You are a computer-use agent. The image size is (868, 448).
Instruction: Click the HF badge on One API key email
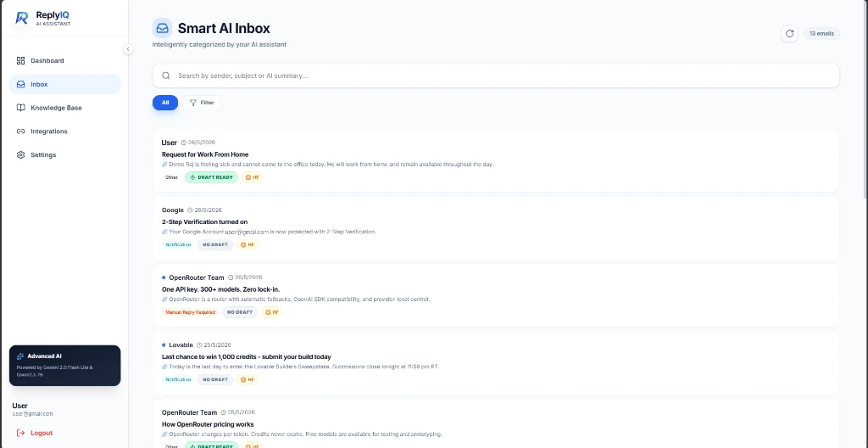tap(272, 312)
